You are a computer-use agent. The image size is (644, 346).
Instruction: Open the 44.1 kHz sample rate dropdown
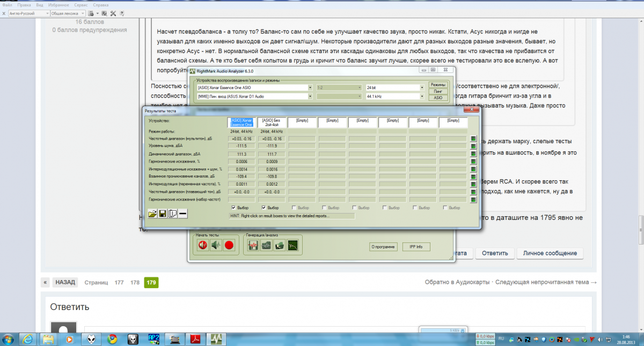point(422,97)
